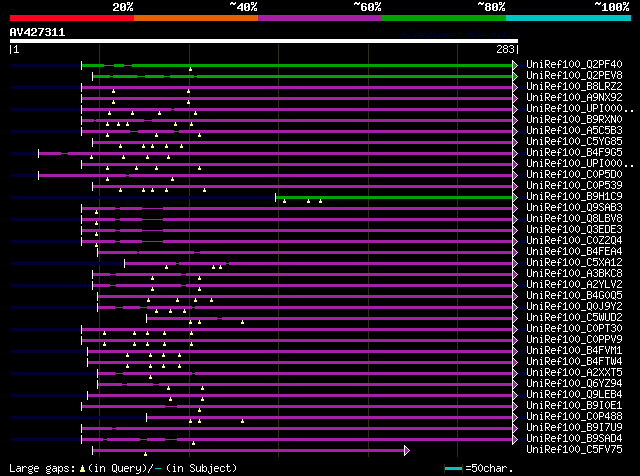Open hit UniRef100_B8LRZ2
The height and width of the screenshot is (476, 640).
pos(574,86)
